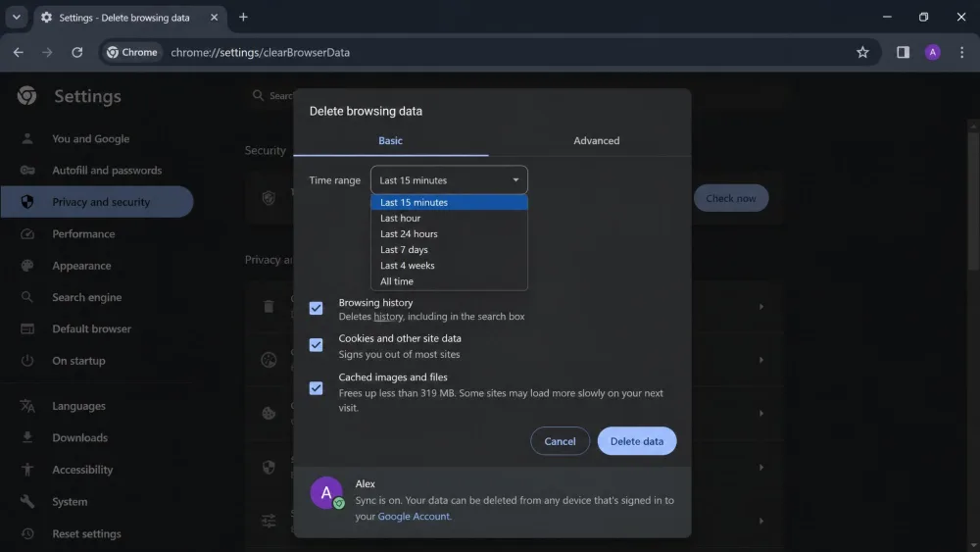Open Downloads settings

tap(80, 437)
